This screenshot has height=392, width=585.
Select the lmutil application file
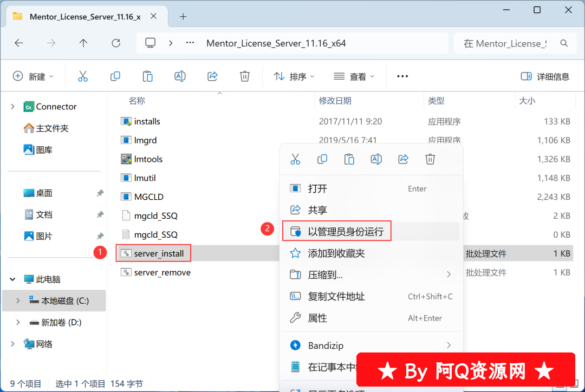[x=145, y=178]
